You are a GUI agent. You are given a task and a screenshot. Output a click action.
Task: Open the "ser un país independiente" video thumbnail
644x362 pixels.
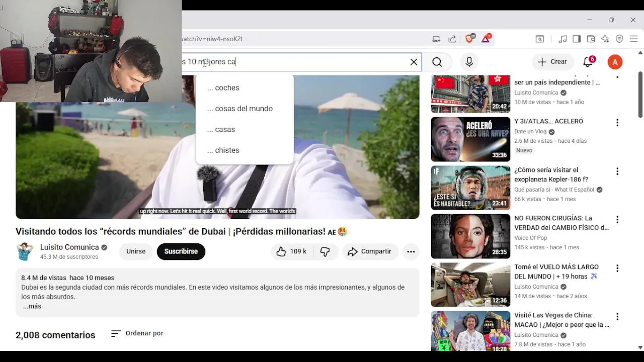pyautogui.click(x=470, y=94)
